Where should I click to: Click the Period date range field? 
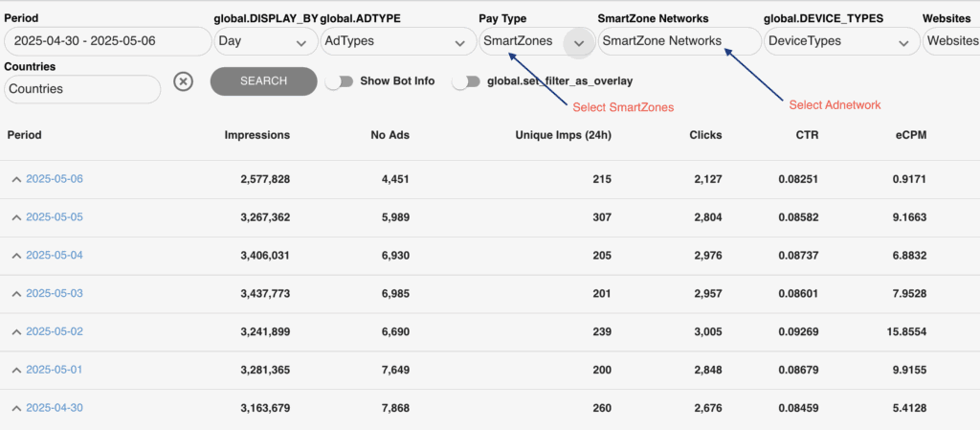pyautogui.click(x=107, y=41)
